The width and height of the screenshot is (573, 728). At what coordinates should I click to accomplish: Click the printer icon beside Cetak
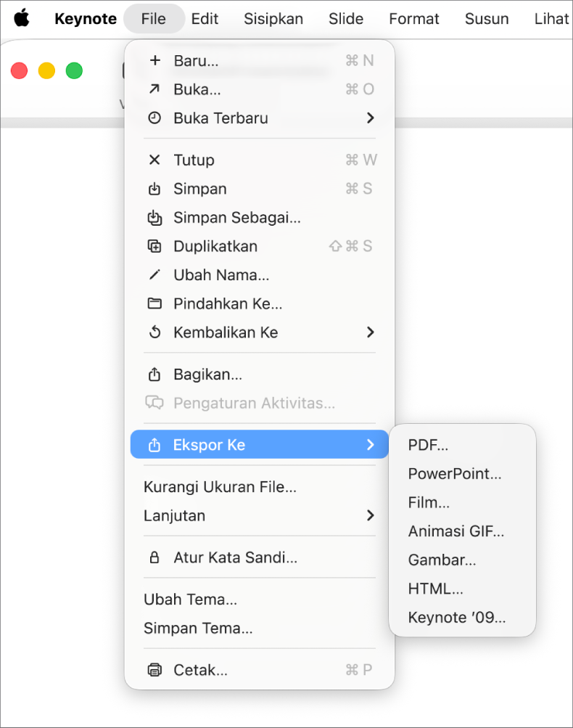(x=154, y=670)
